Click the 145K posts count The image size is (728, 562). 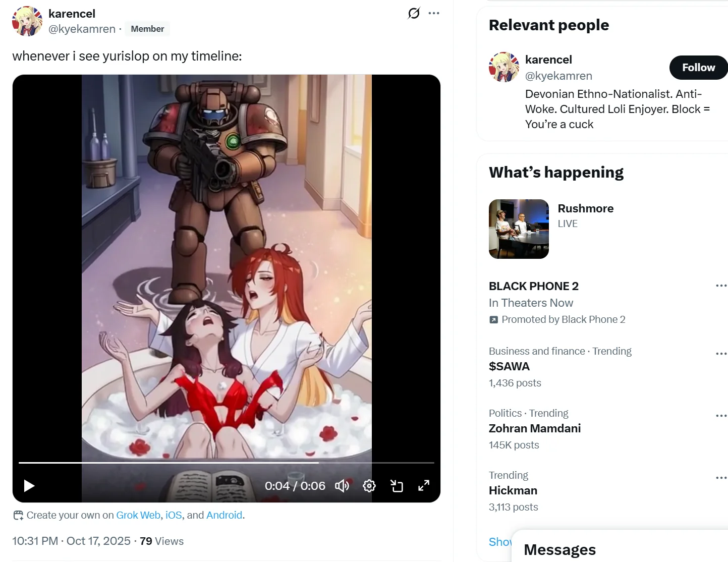pyautogui.click(x=514, y=445)
